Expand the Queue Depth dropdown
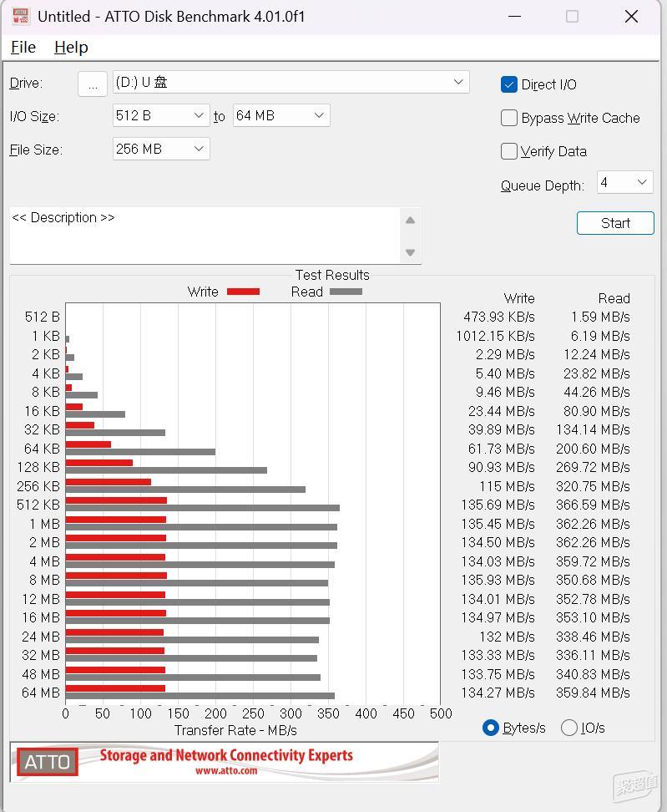Screen dimensions: 667x812 (624, 182)
